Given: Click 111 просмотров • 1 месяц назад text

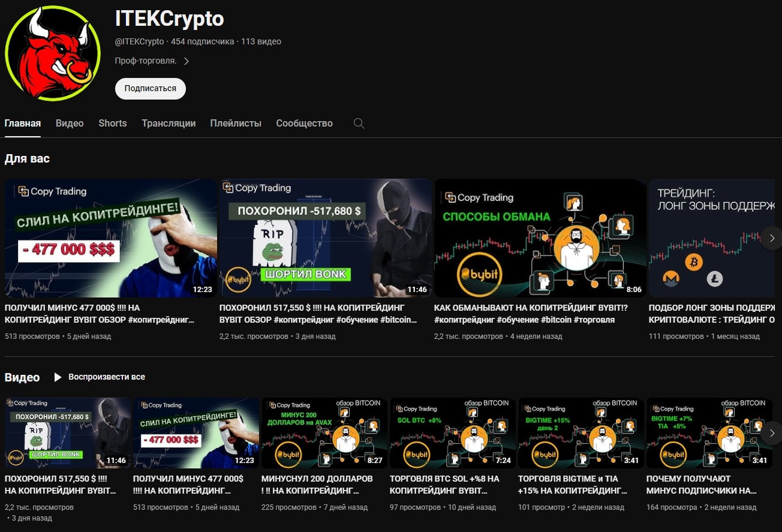Looking at the screenshot, I should pyautogui.click(x=704, y=336).
